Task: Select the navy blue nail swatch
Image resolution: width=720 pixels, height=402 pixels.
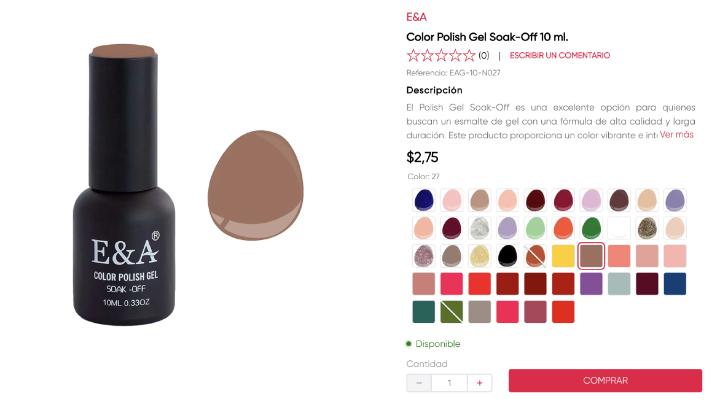Action: 423,199
